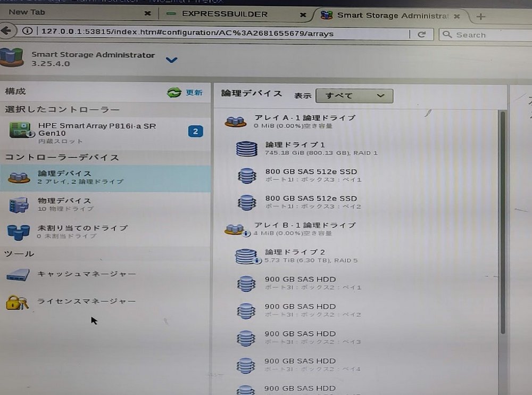Click the 800 GB SSD ベイ1 drive icon
Screen dimensions: 532x395
(x=247, y=176)
